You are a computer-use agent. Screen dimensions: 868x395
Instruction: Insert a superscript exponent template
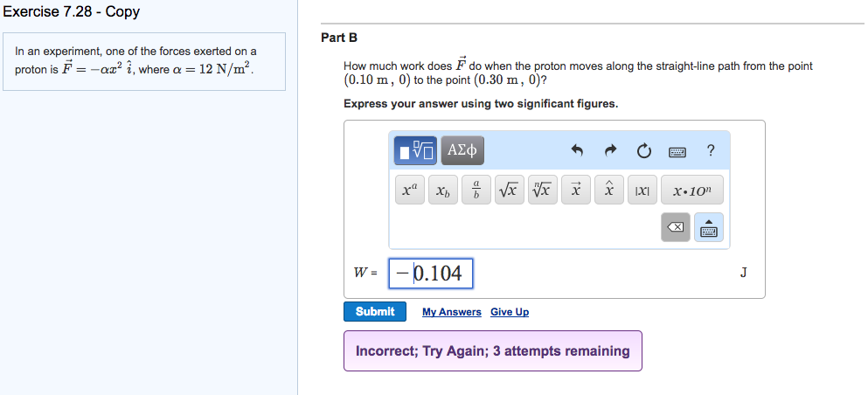[410, 191]
